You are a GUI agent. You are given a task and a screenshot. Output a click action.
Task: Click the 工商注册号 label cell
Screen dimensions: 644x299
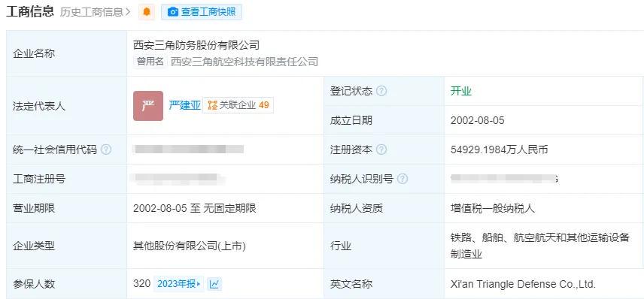pos(66,179)
